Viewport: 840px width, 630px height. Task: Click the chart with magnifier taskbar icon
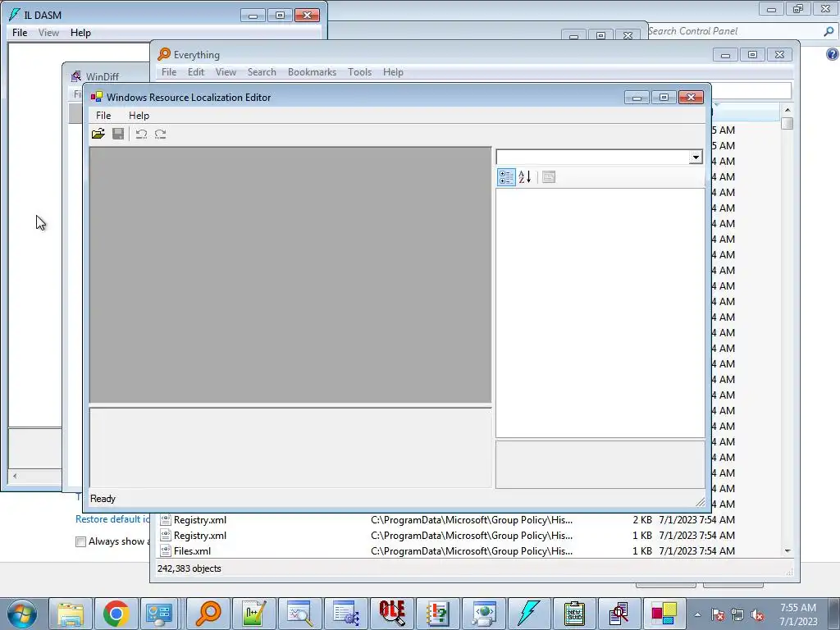(x=300, y=614)
